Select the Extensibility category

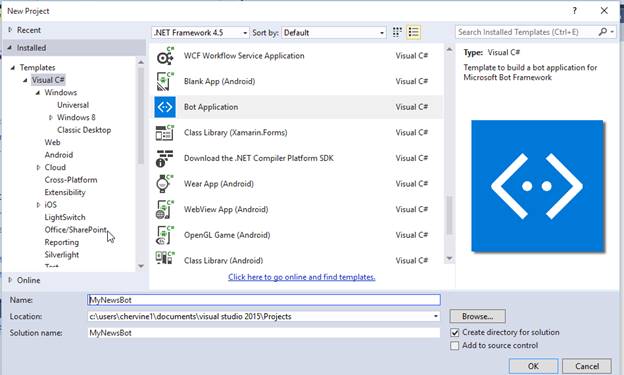[x=65, y=192]
